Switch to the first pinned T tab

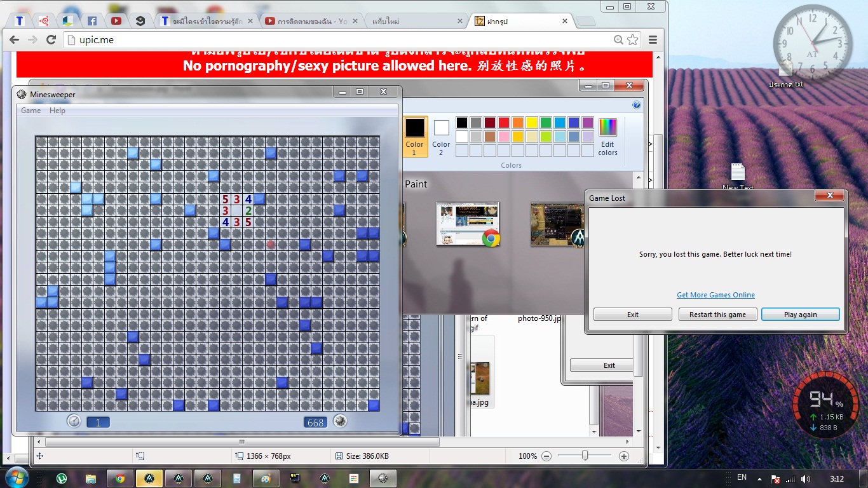coord(20,21)
